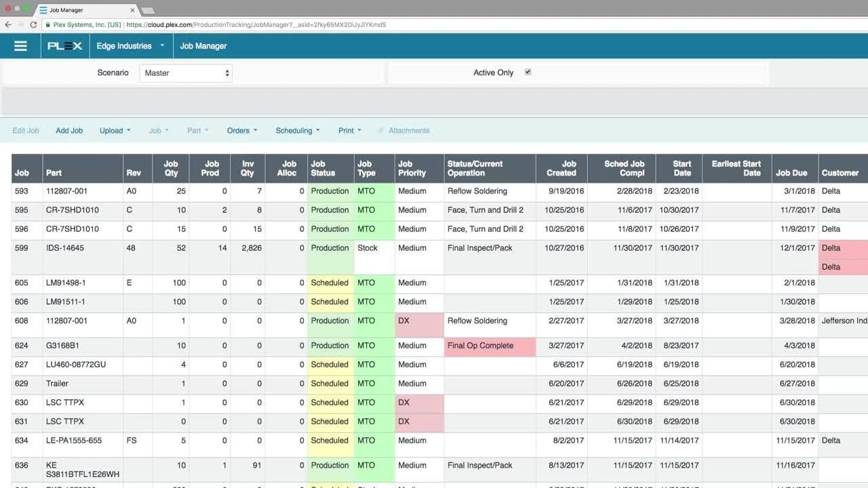
Task: Go back with browser back arrow
Action: pos(8,24)
